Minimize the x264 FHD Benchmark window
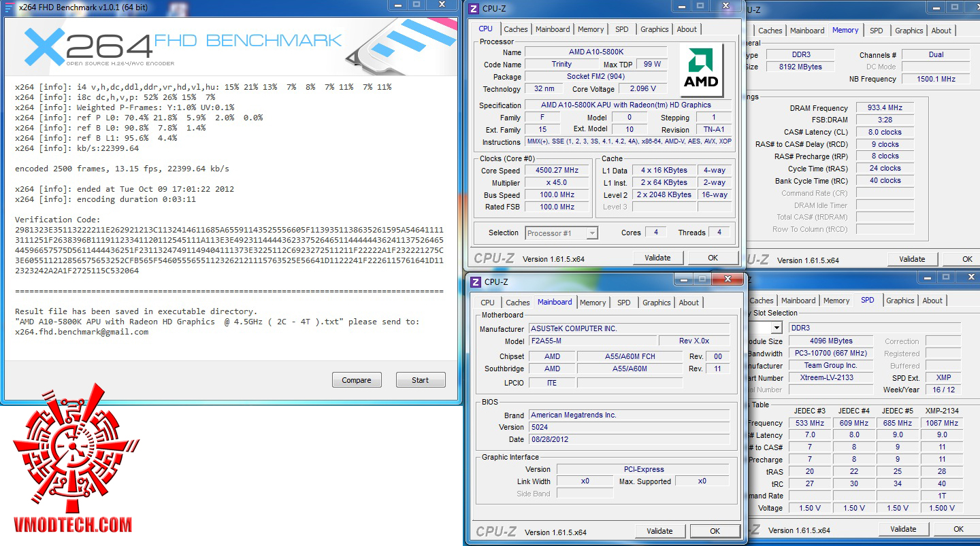Image resolution: width=980 pixels, height=546 pixels. click(398, 5)
